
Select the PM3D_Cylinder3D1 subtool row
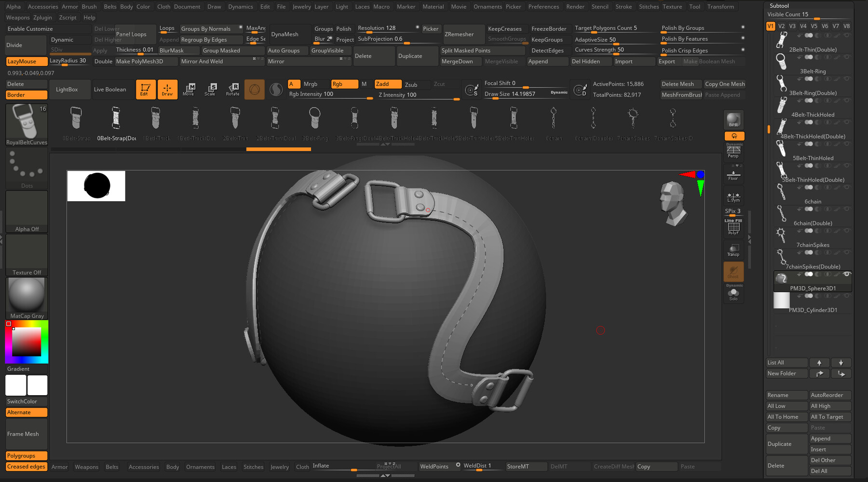pos(813,303)
